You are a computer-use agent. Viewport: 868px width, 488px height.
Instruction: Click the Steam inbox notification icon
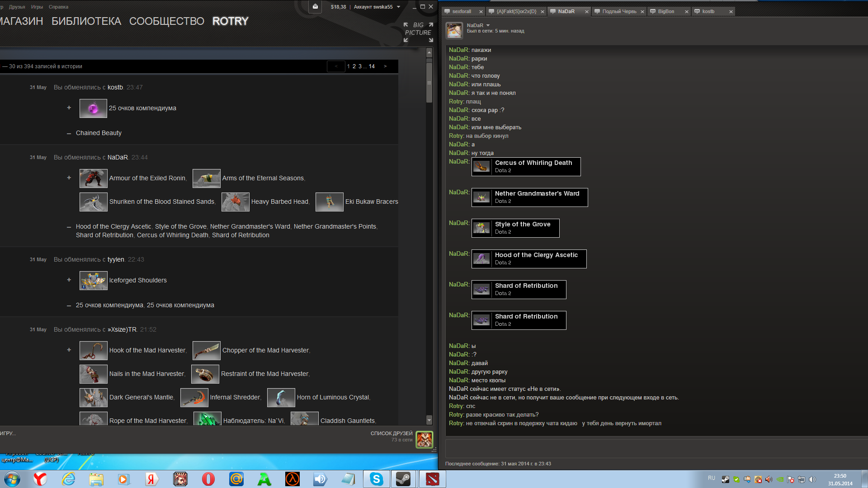tap(315, 7)
